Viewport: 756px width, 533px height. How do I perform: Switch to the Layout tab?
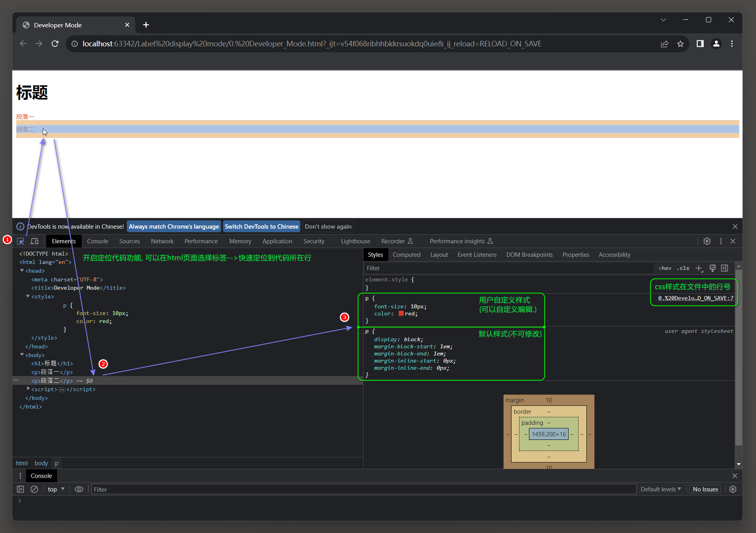[439, 255]
